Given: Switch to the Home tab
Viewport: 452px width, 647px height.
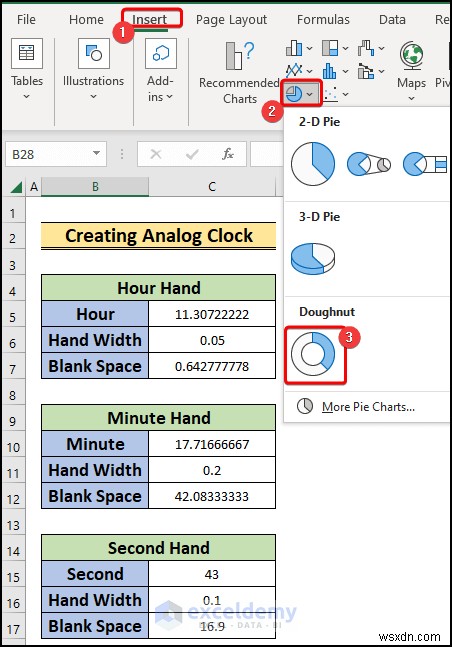Looking at the screenshot, I should pyautogui.click(x=86, y=19).
